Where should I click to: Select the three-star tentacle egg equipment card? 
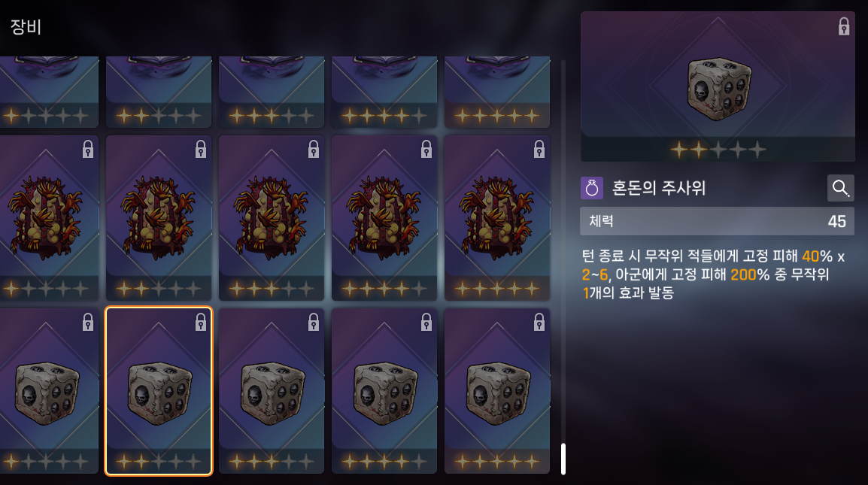pos(272,218)
